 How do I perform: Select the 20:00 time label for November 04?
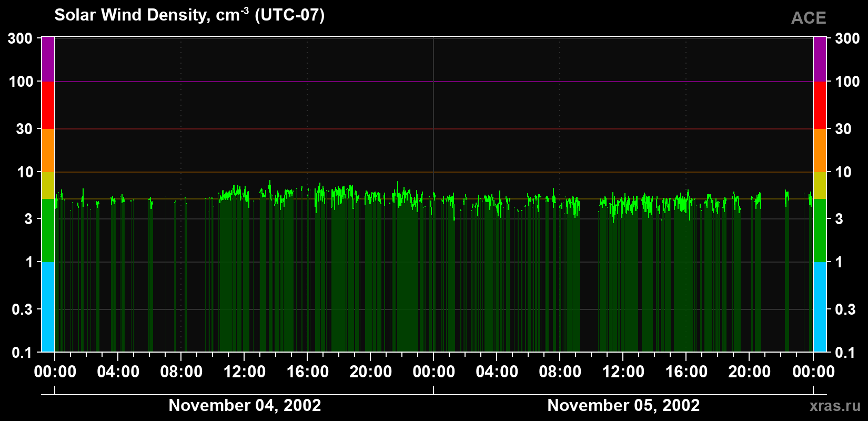point(371,372)
